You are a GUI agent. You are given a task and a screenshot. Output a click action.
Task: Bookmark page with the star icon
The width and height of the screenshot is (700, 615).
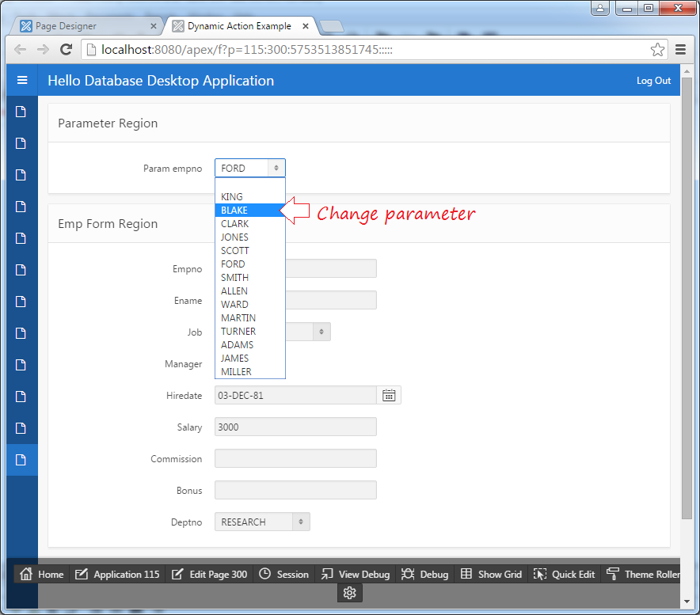point(657,50)
